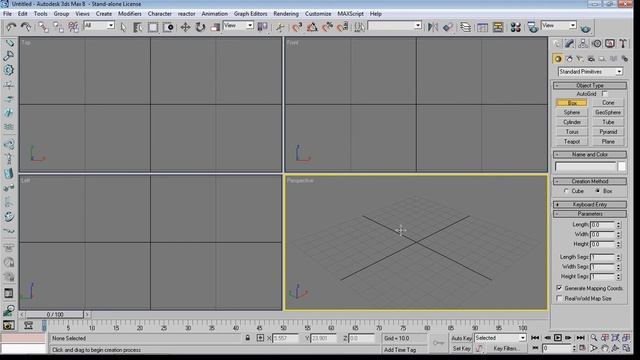
Task: Switch to the Motion panel tab
Action: 596,43
